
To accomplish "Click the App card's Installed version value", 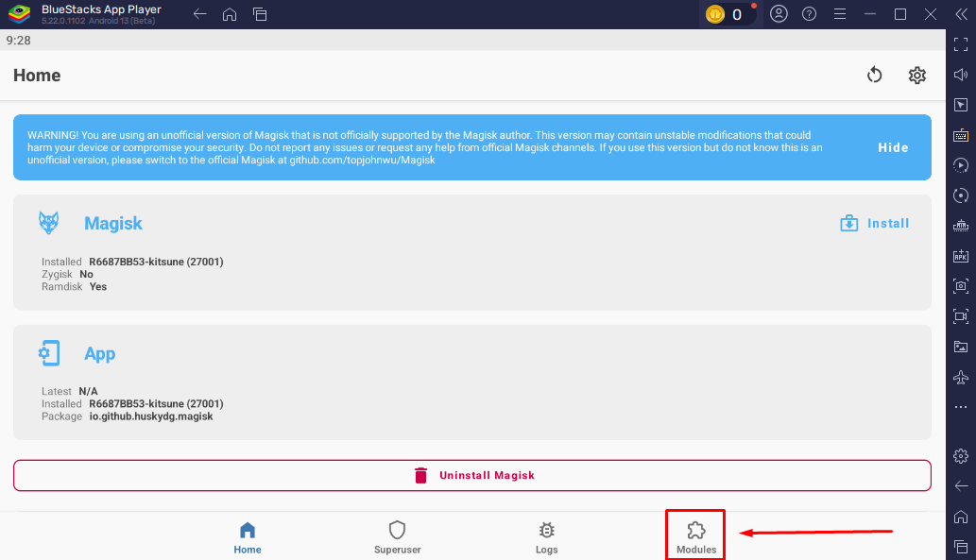I will pos(156,404).
